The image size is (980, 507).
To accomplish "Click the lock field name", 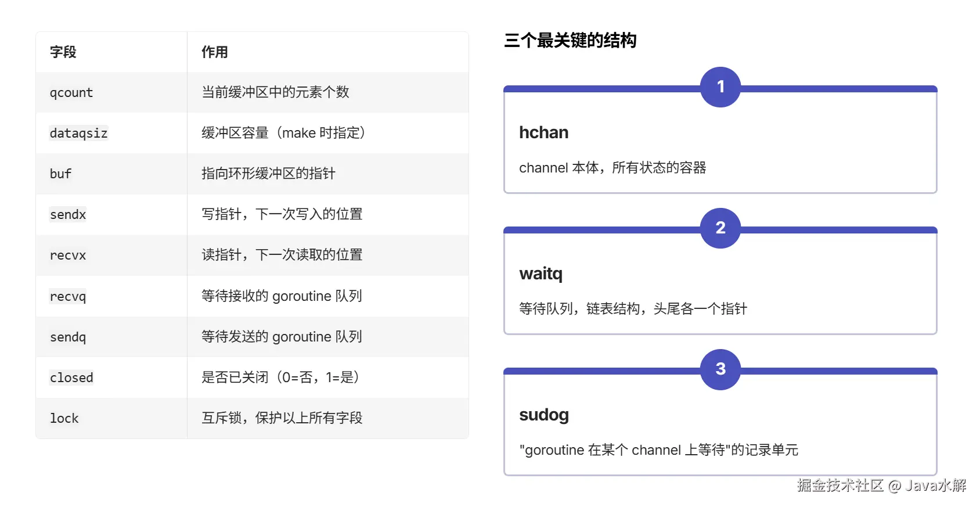I will click(64, 418).
